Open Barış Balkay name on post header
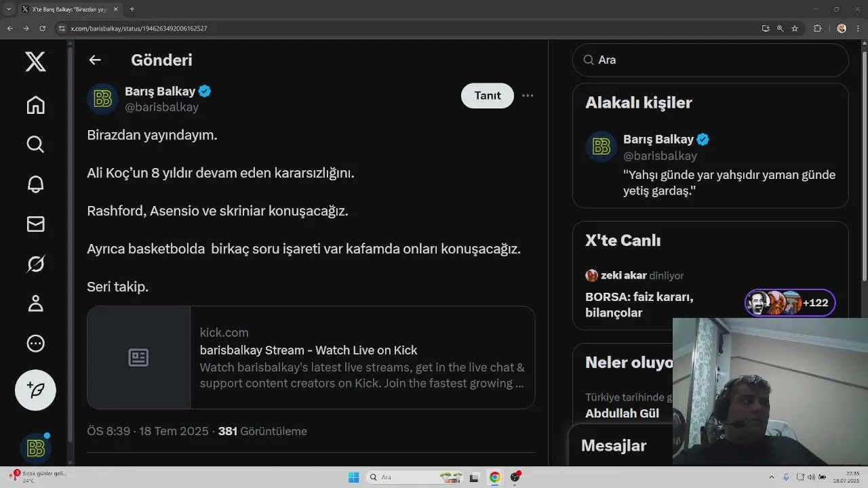The width and height of the screenshot is (868, 488). [160, 91]
